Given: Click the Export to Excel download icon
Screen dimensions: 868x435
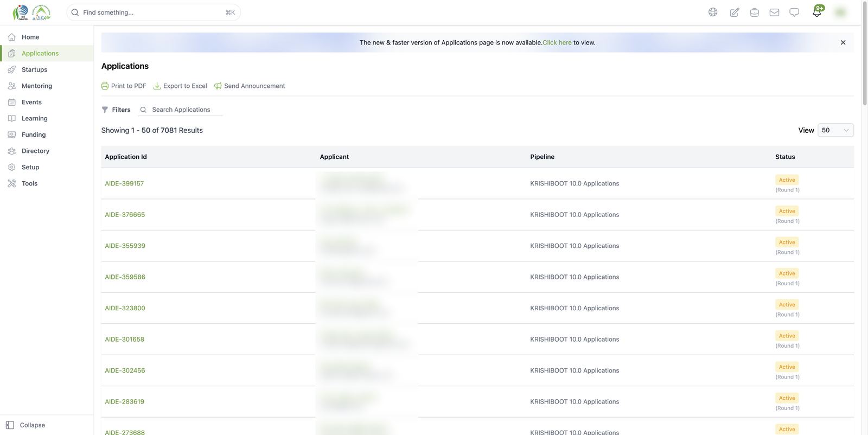Looking at the screenshot, I should 157,86.
